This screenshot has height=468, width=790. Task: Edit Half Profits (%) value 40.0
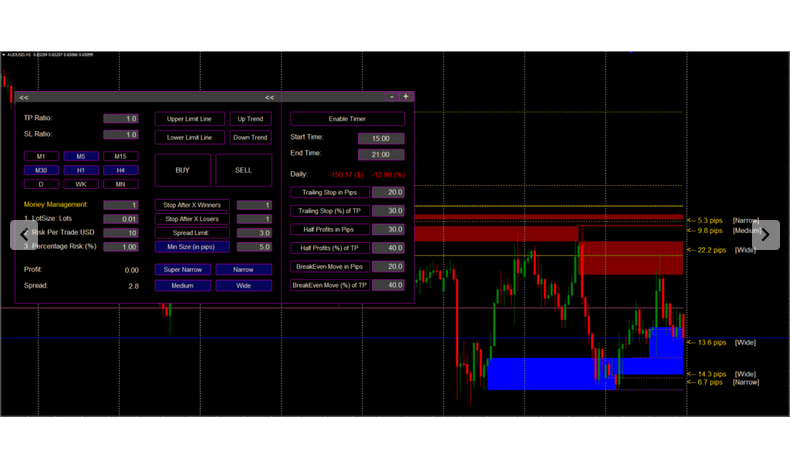pyautogui.click(x=388, y=248)
